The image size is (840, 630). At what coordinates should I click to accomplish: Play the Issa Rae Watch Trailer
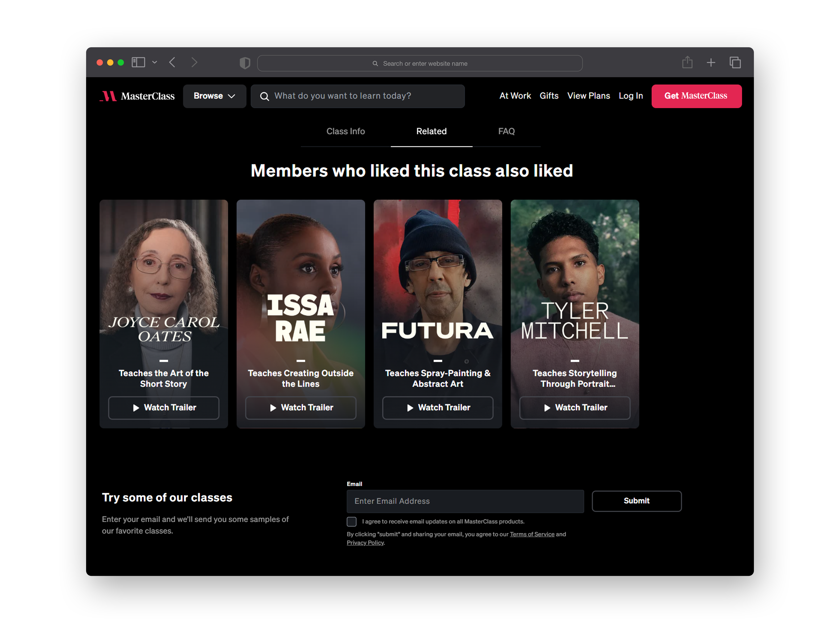(x=300, y=408)
